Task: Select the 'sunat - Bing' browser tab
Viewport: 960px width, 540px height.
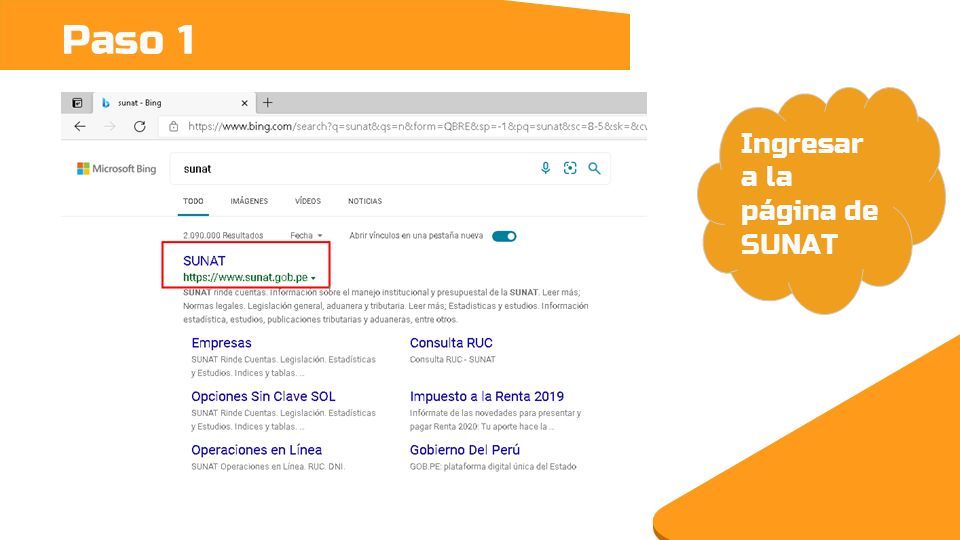Action: pyautogui.click(x=174, y=103)
